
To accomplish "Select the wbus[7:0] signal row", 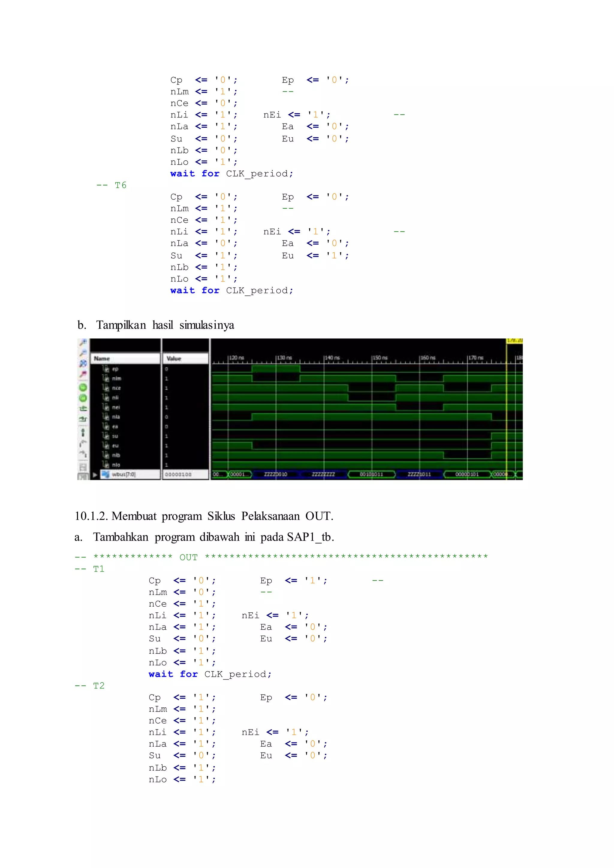I will pos(123,474).
